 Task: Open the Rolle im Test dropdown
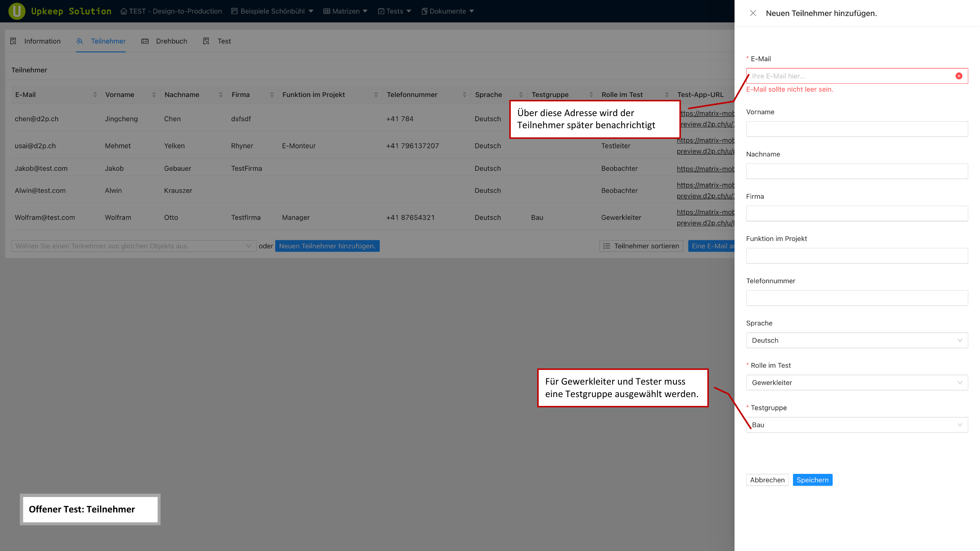tap(857, 382)
